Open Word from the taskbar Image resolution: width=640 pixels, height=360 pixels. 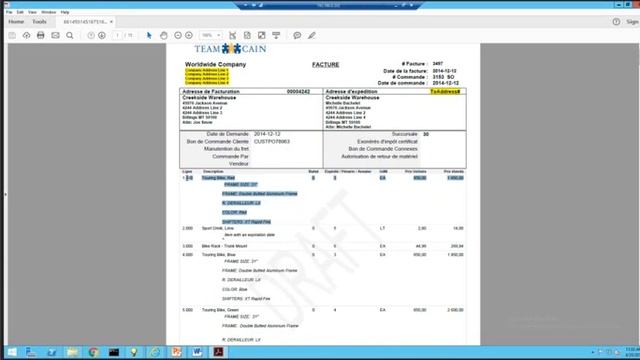click(x=197, y=352)
